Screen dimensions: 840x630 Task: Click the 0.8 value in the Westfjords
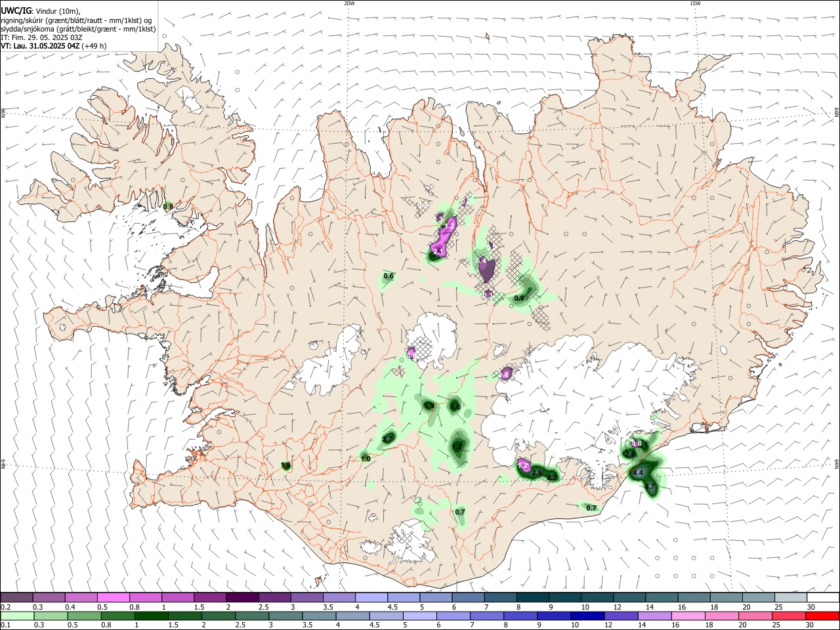tap(168, 207)
